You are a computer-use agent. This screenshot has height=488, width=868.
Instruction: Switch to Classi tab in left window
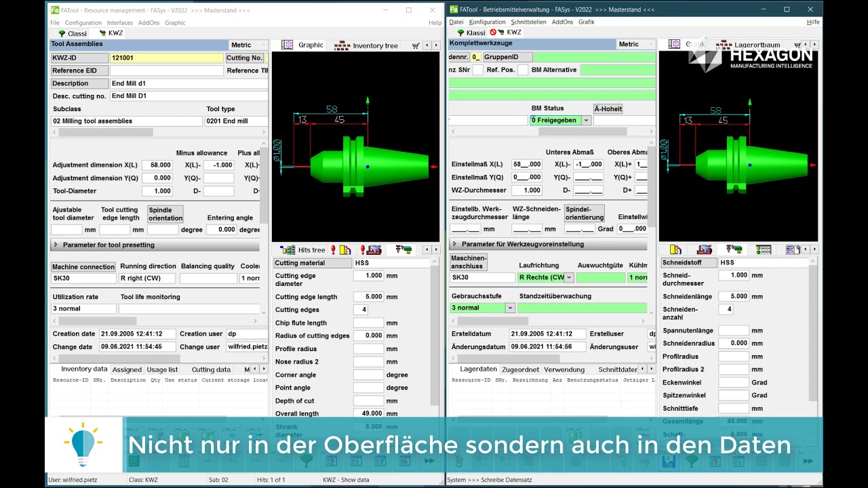click(73, 33)
